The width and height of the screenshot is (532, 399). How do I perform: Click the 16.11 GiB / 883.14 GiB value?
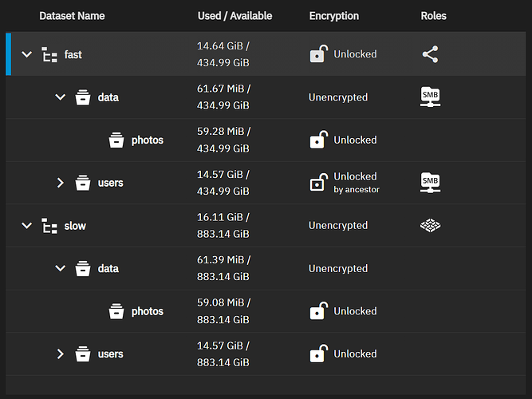pos(223,226)
